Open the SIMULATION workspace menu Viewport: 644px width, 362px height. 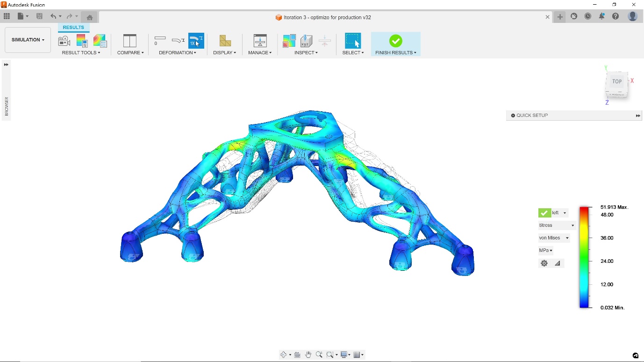pyautogui.click(x=27, y=40)
